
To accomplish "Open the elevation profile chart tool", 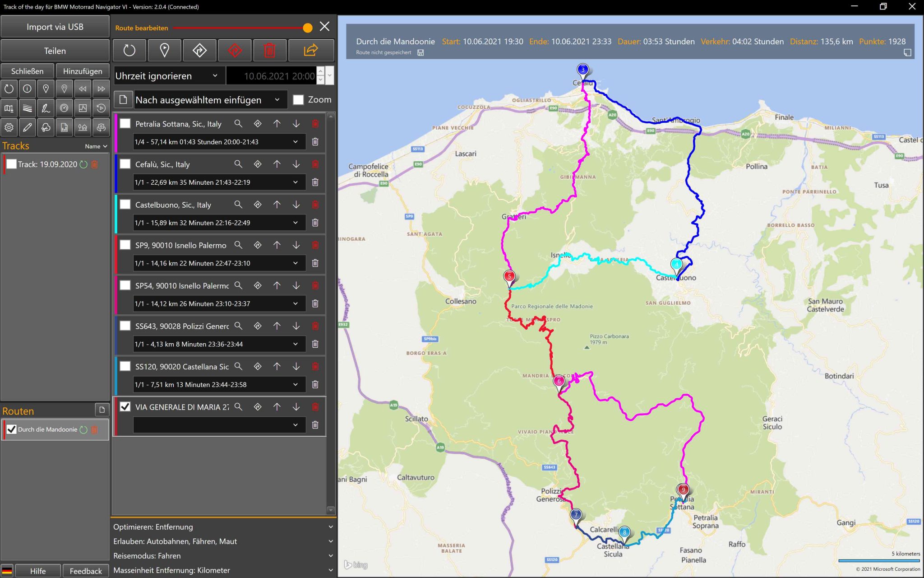I will pyautogui.click(x=83, y=108).
